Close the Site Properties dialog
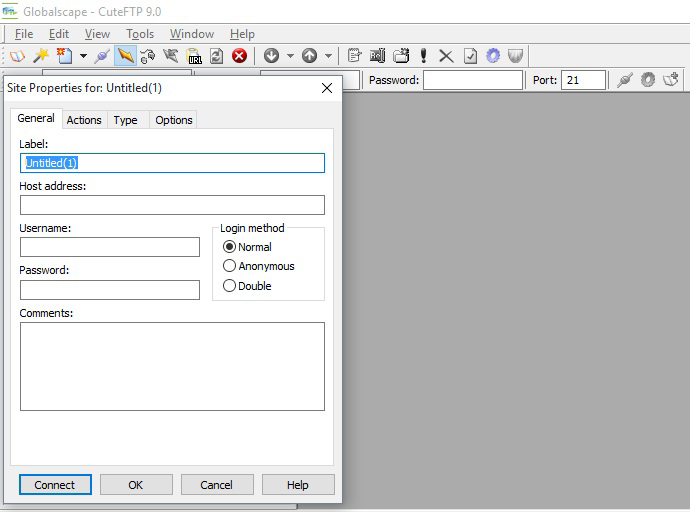This screenshot has height=512, width=690. [x=327, y=88]
